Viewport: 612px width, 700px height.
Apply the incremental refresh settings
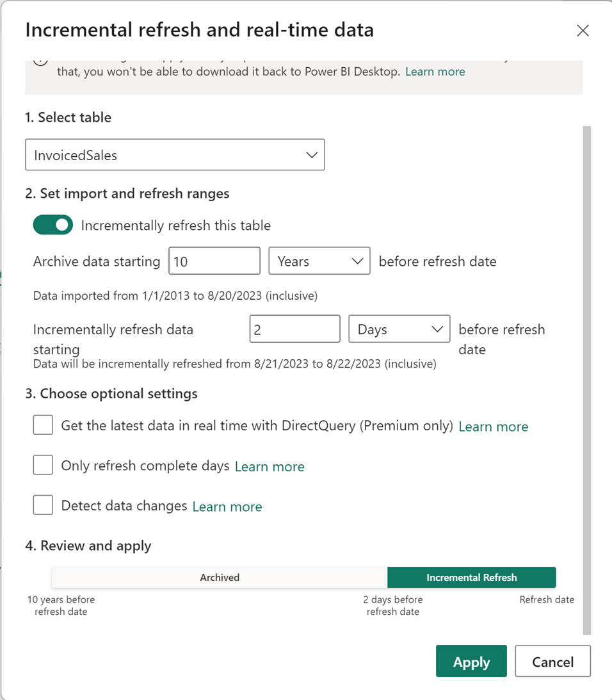471,661
